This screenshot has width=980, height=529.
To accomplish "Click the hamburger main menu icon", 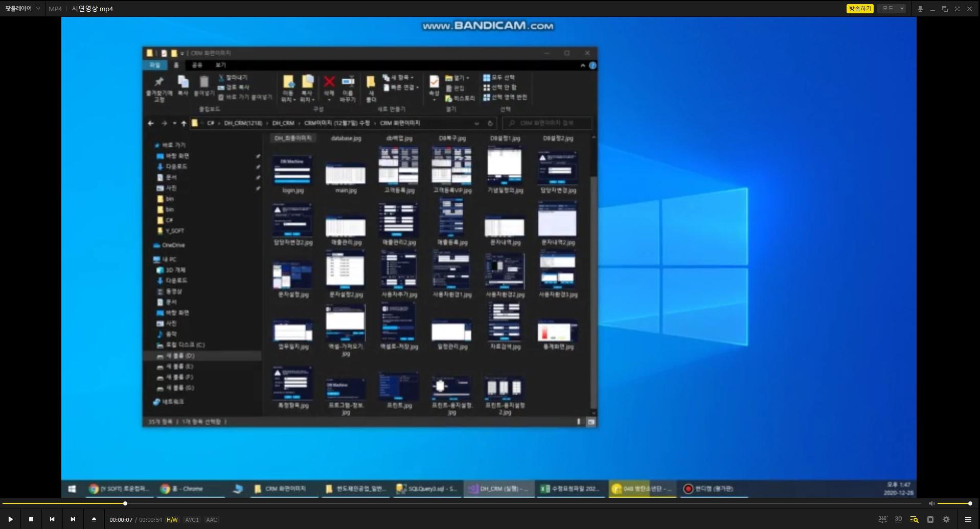I will pos(968,519).
